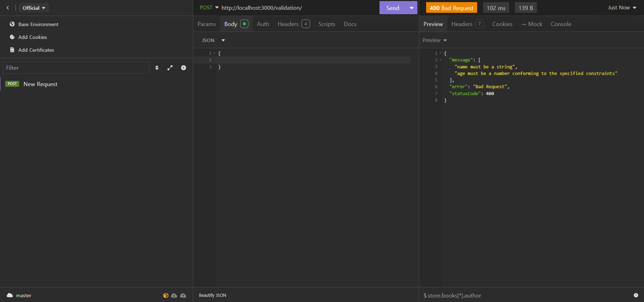Click the orange cube staged changes icon
This screenshot has height=302, width=644.
[166, 295]
